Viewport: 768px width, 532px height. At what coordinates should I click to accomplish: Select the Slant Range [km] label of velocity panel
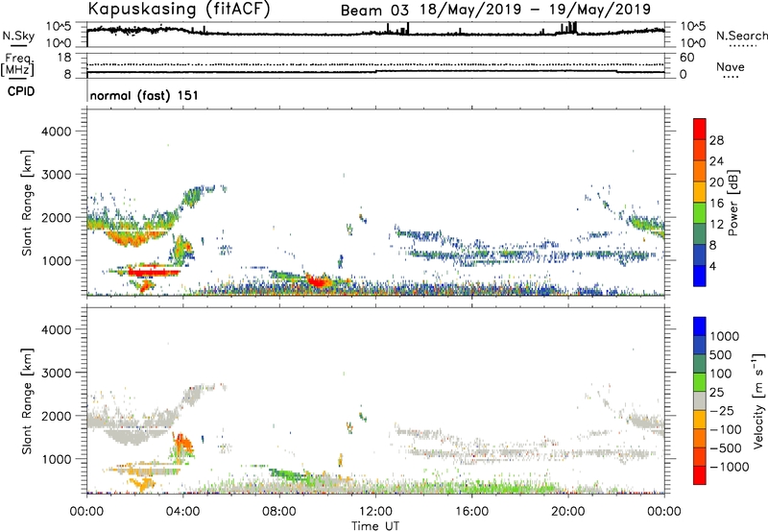pyautogui.click(x=27, y=401)
